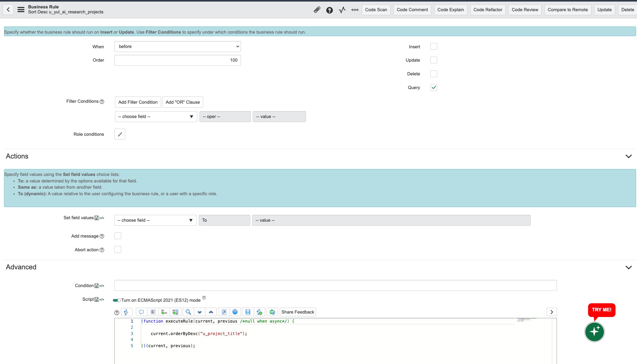Uncheck the Query checkbox

434,87
